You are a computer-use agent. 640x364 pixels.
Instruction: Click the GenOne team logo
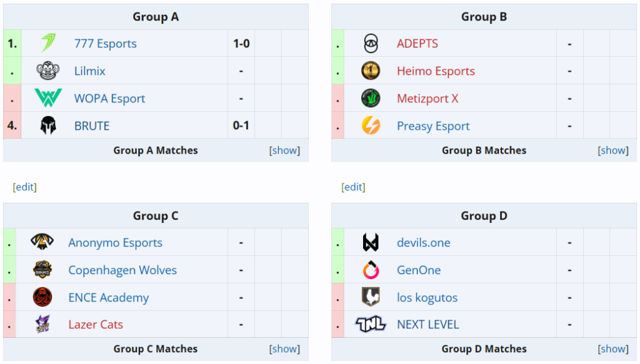point(371,270)
